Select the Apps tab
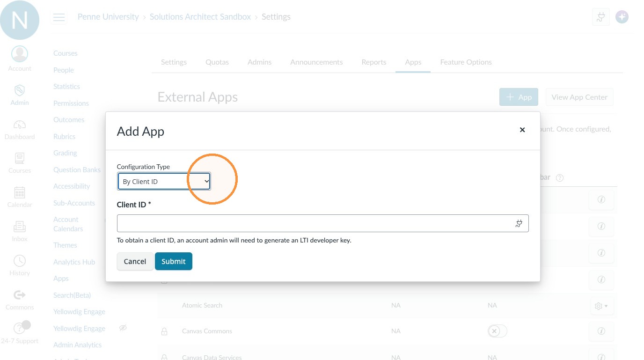 click(x=413, y=62)
